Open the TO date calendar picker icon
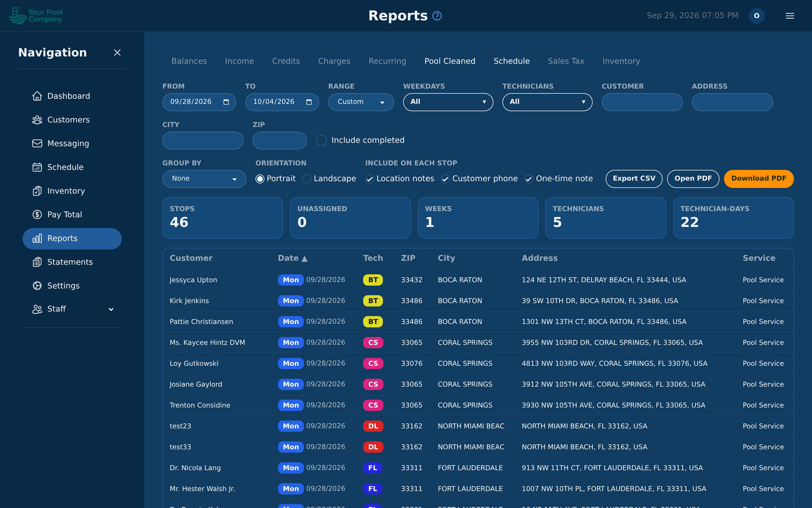 click(x=309, y=102)
